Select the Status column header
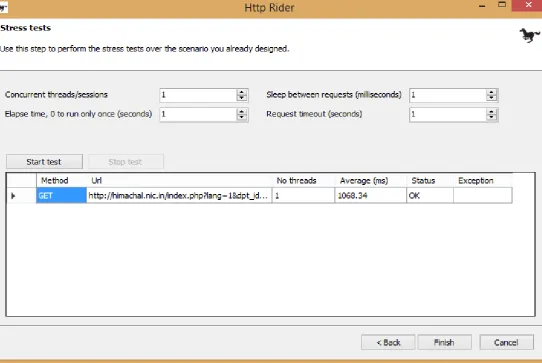This screenshot has height=363, width=542. click(x=430, y=180)
